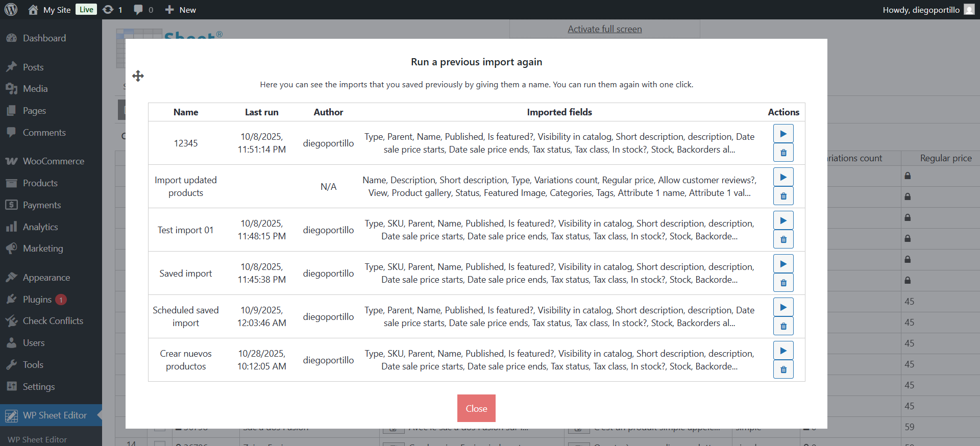Click the updates available icon
Image resolution: width=980 pixels, height=446 pixels.
112,10
